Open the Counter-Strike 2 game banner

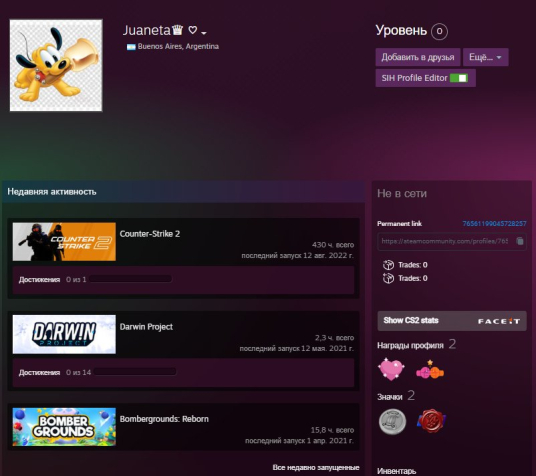64,242
